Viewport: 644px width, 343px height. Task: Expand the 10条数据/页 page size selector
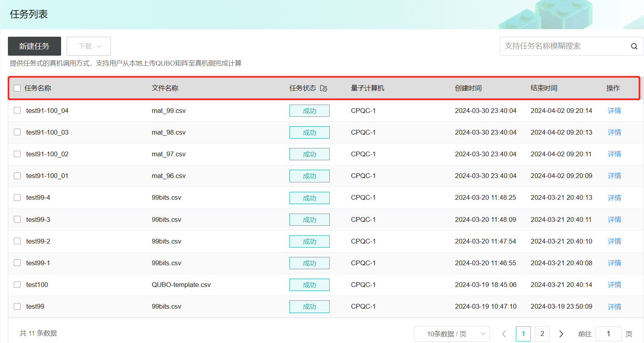point(451,334)
